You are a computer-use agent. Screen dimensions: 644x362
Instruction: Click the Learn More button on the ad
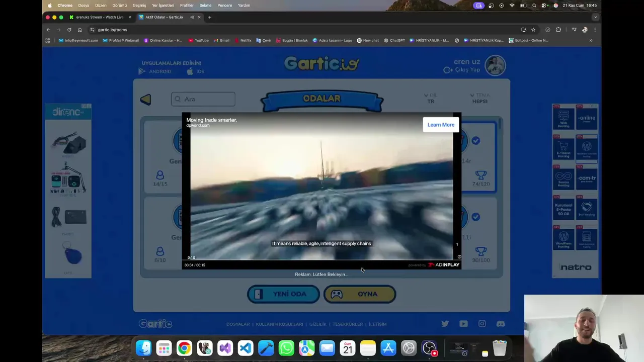441,125
